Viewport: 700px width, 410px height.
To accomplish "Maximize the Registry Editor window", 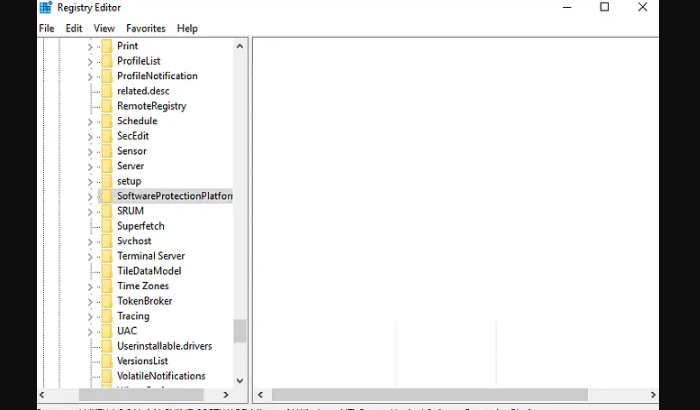I will [604, 7].
